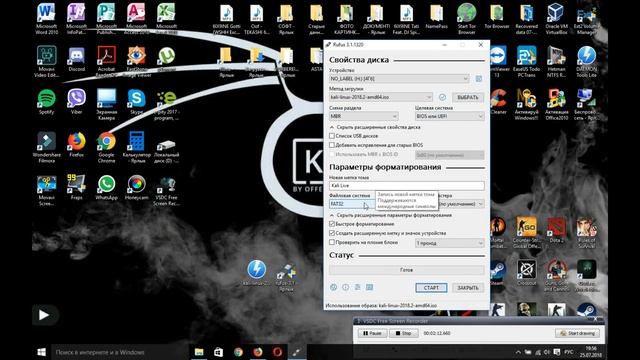Image resolution: width=640 pixels, height=360 pixels.
Task: Open Skype desktop shortcut
Action: [x=136, y=102]
